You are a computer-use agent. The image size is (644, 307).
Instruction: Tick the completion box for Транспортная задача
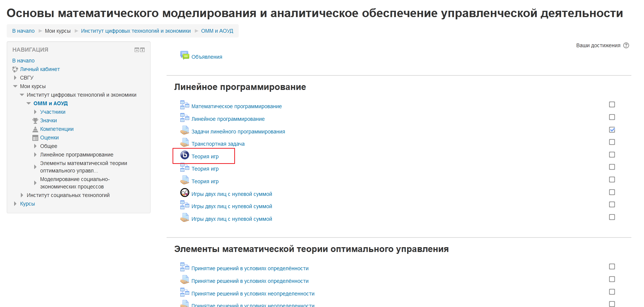point(612,142)
